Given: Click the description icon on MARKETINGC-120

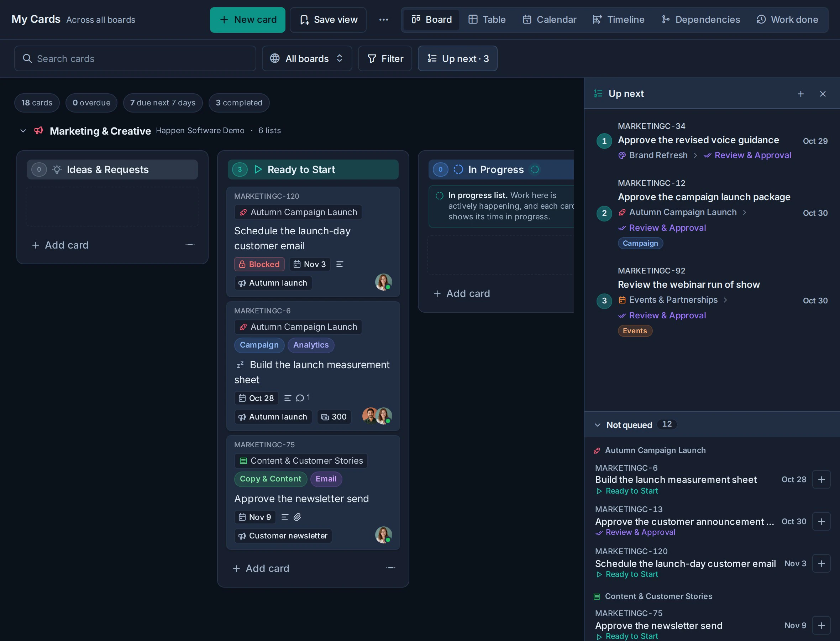Looking at the screenshot, I should tap(339, 264).
